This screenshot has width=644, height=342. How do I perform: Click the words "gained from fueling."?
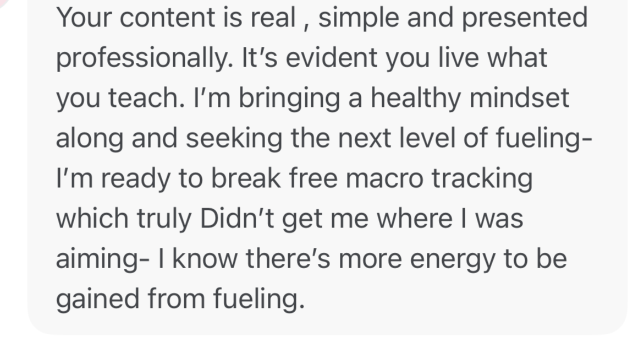click(x=180, y=299)
